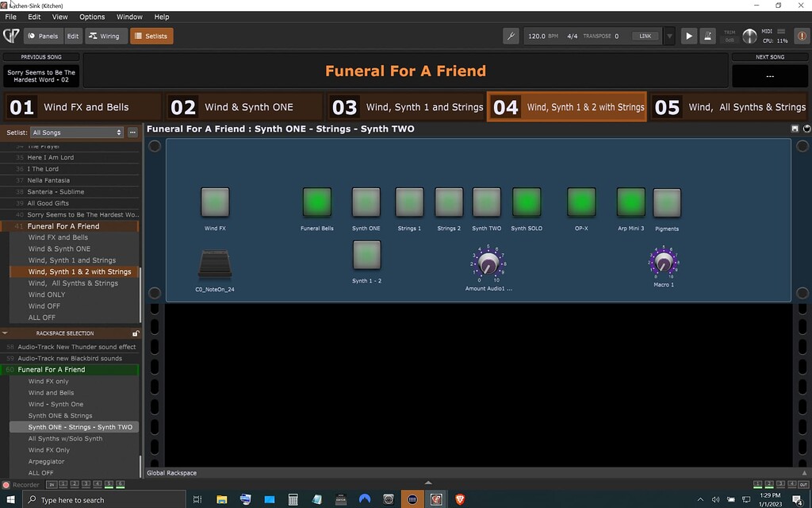Collapse the Rackspace Selection panel triangle
This screenshot has height=508, width=812.
[6, 333]
